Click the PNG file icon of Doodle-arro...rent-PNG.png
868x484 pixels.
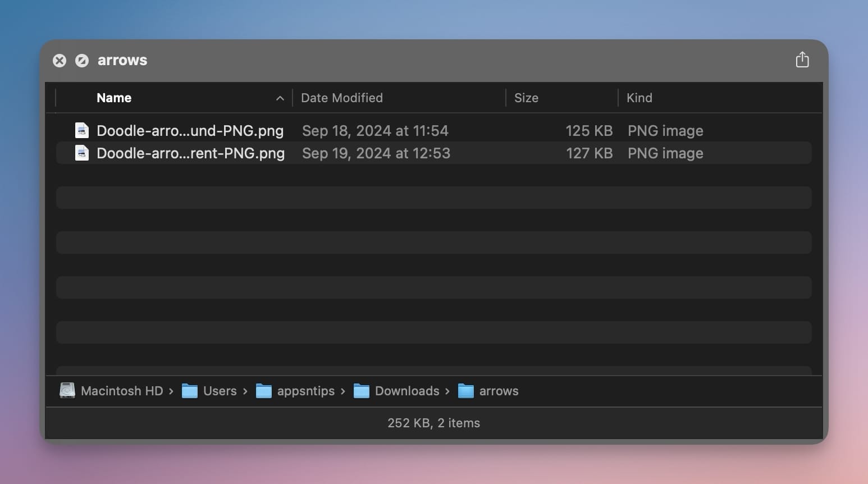pos(82,153)
